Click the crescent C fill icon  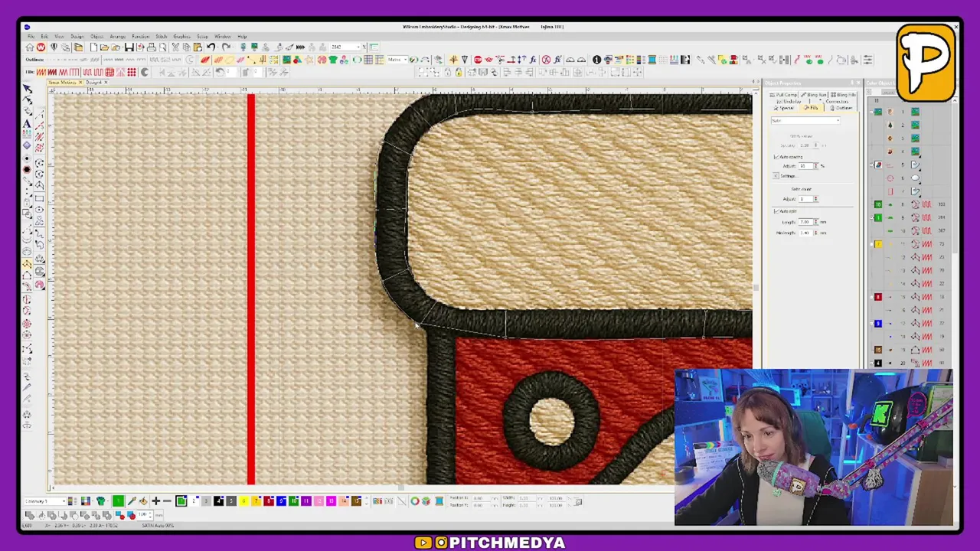(144, 73)
